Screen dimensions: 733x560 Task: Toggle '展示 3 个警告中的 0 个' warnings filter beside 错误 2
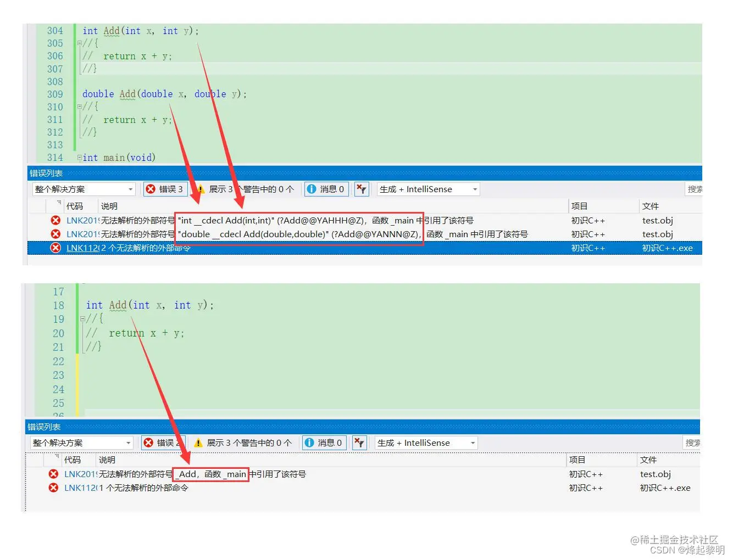[x=243, y=443]
